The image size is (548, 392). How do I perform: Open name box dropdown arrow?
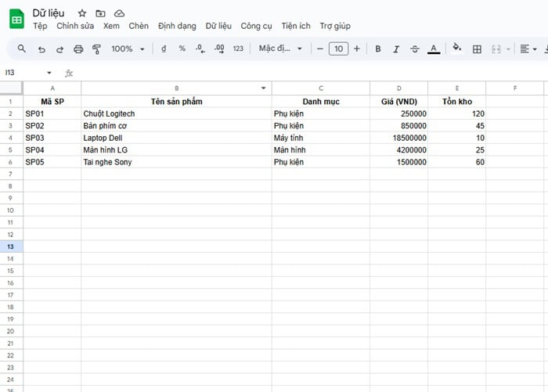tap(49, 73)
